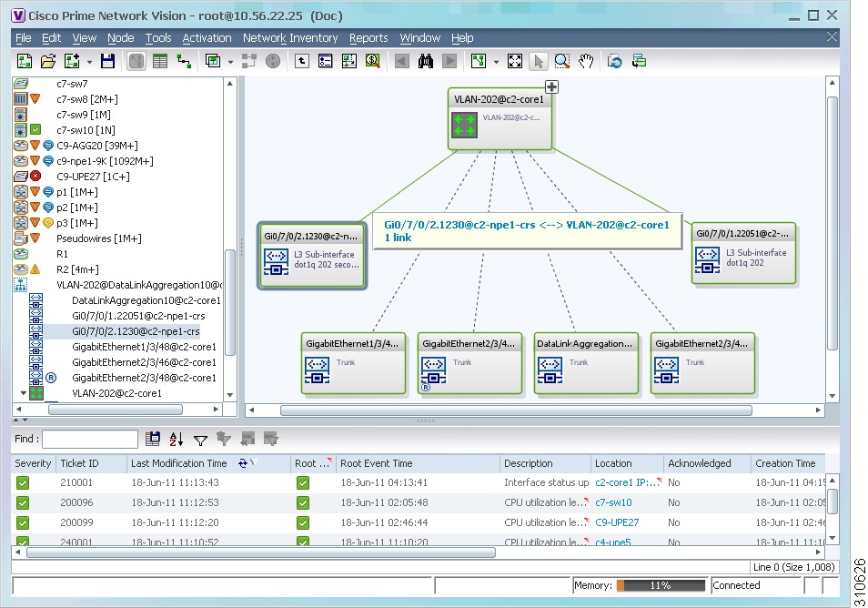This screenshot has width=868, height=608.
Task: Open the Activation menu
Action: point(207,37)
